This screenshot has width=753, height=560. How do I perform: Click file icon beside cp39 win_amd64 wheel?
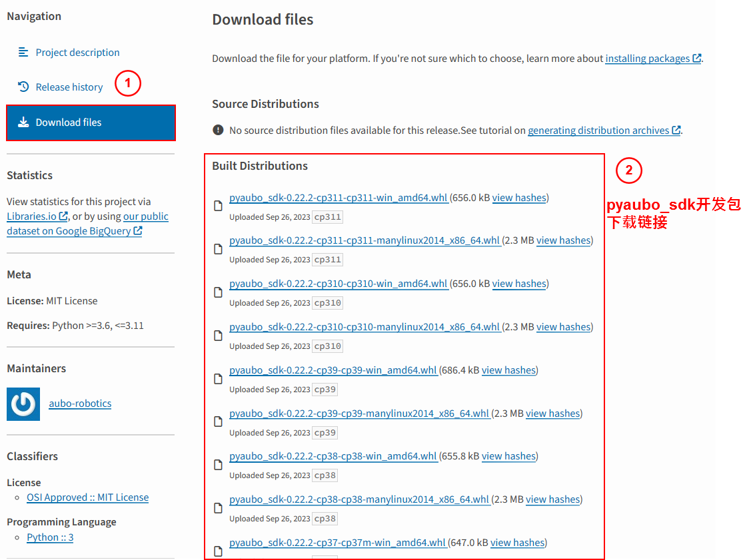tap(218, 379)
